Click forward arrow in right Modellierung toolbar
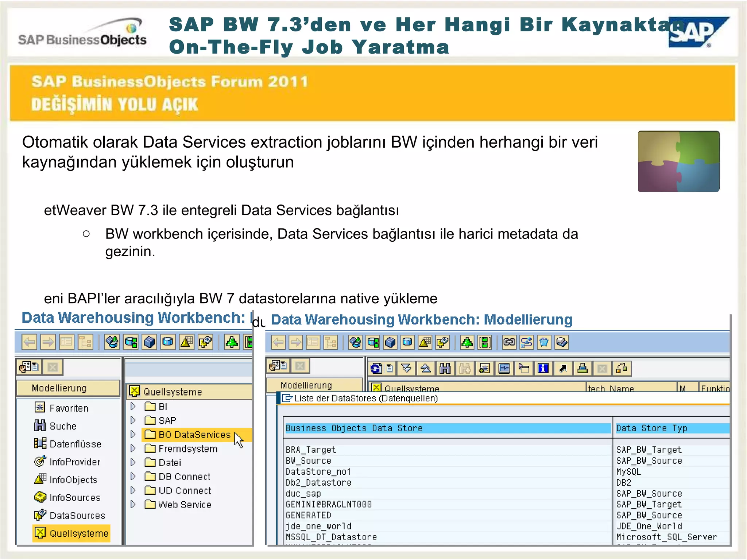This screenshot has height=560, width=747. (x=296, y=342)
